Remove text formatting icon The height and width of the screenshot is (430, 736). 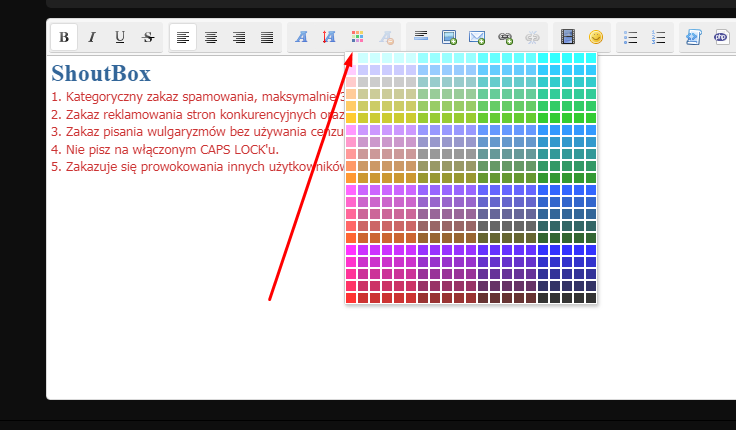coord(386,37)
